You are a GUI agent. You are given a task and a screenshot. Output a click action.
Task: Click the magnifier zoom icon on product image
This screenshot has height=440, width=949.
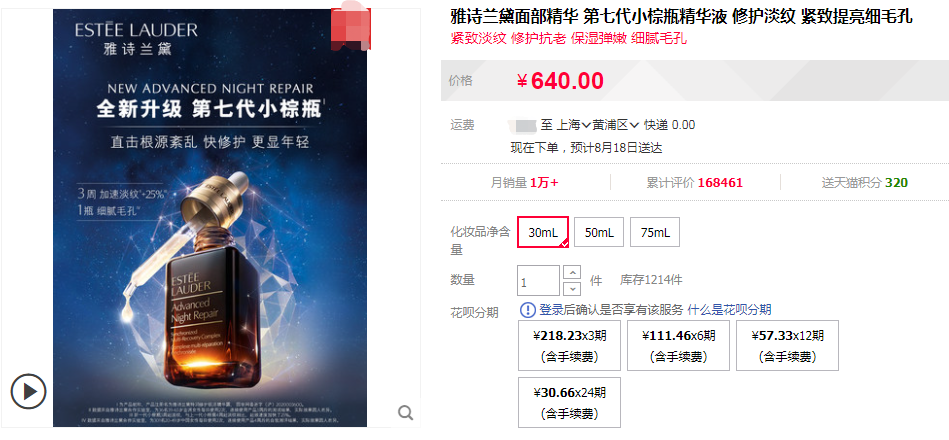click(406, 413)
